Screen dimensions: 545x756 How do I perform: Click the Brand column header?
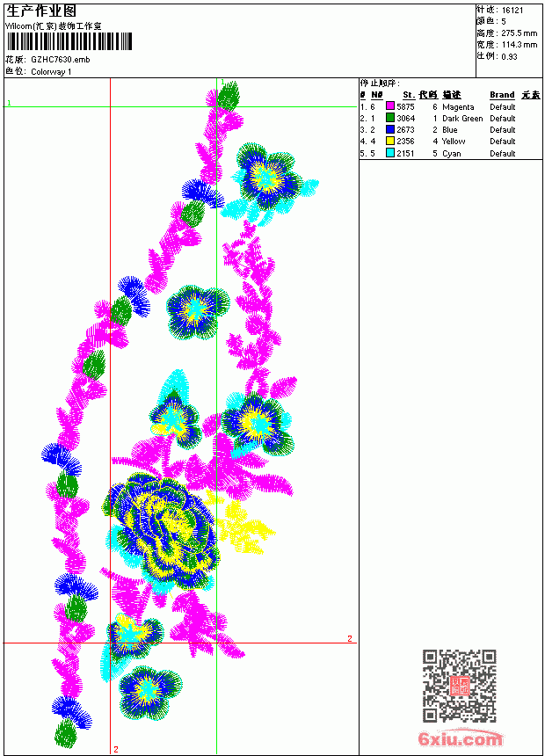click(502, 95)
